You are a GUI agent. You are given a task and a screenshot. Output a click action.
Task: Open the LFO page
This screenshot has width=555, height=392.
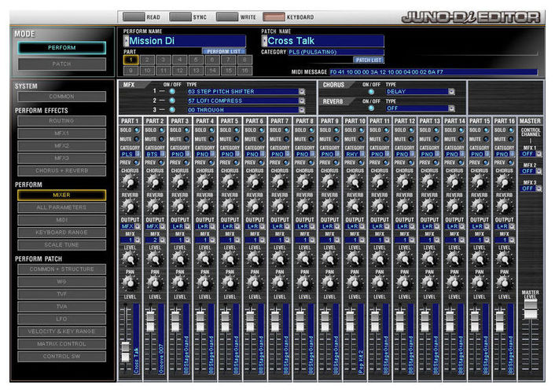61,319
